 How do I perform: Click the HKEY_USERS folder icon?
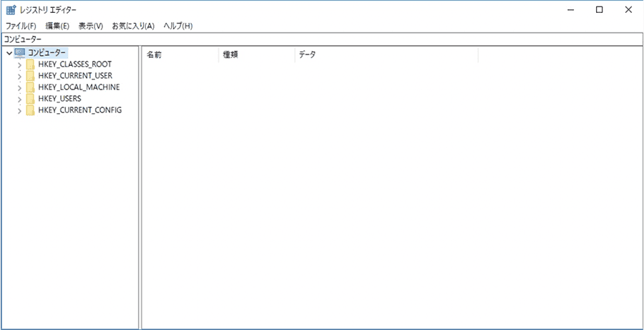[30, 99]
